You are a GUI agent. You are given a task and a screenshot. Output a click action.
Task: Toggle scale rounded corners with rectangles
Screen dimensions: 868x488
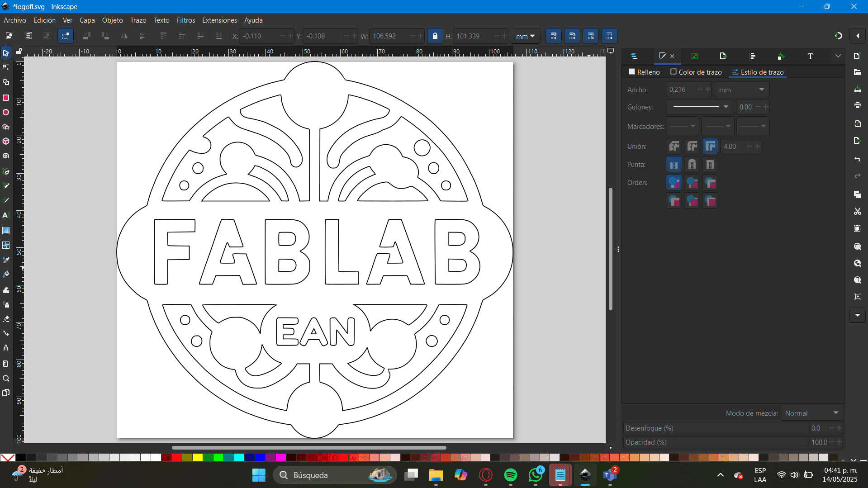pyautogui.click(x=572, y=36)
